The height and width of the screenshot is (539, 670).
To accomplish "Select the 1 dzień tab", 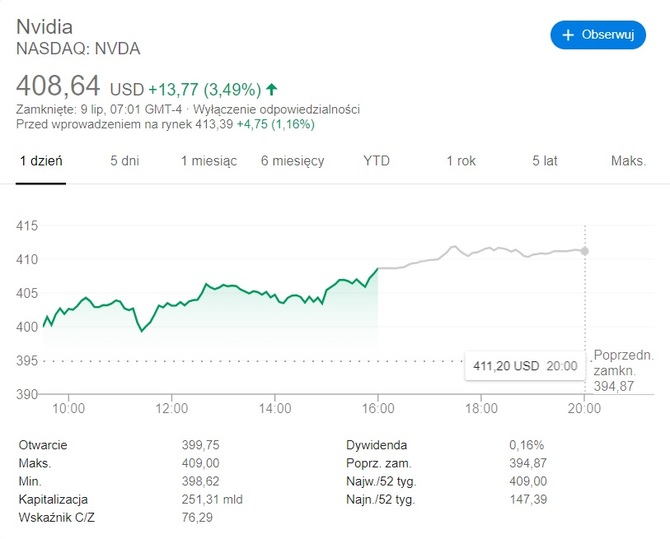I will 41,161.
